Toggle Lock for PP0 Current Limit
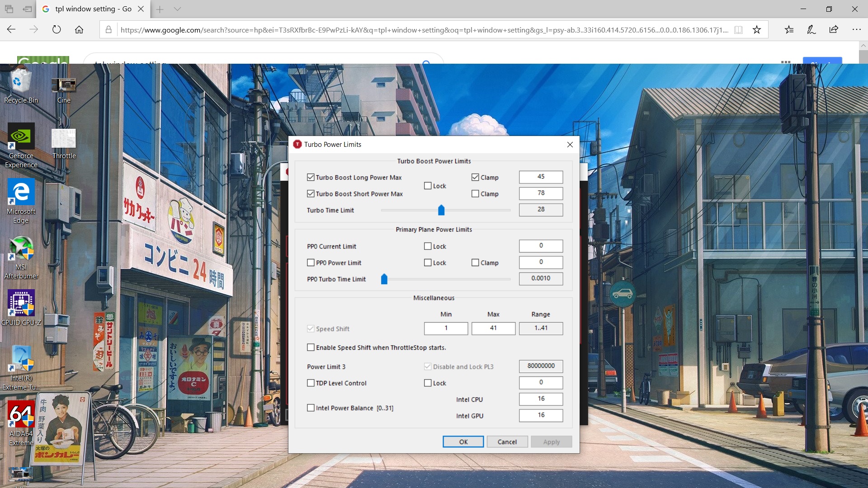The height and width of the screenshot is (488, 868). 428,246
